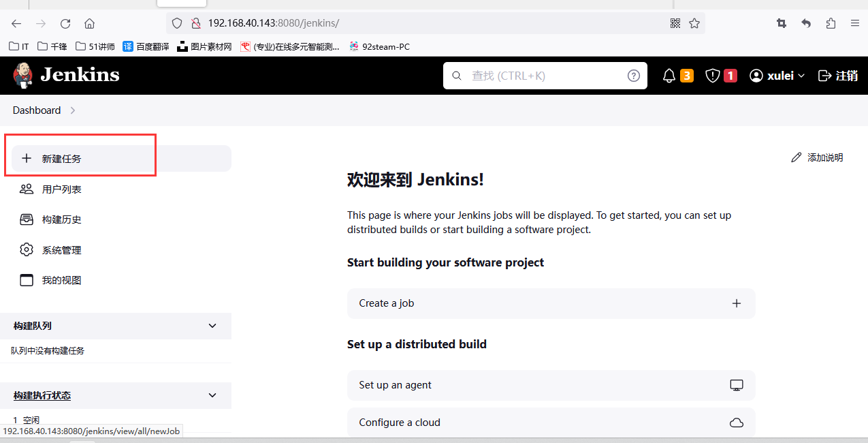
Task: Open the (专业)在线多元智能测 bookmark
Action: tap(290, 46)
